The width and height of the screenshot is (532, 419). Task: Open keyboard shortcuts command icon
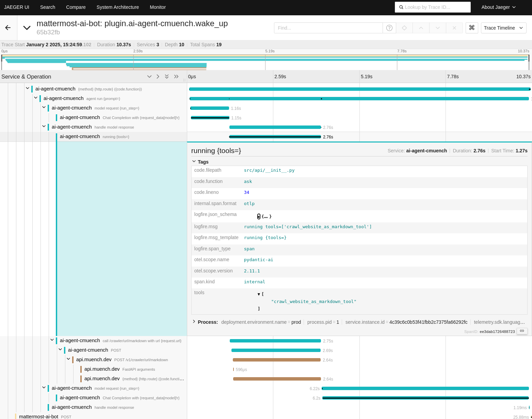472,28
